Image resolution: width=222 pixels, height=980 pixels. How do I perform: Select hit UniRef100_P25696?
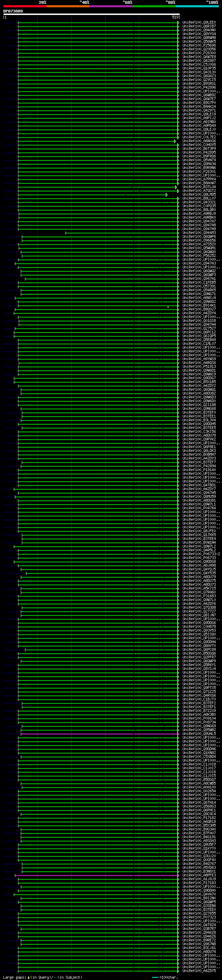tap(199, 45)
